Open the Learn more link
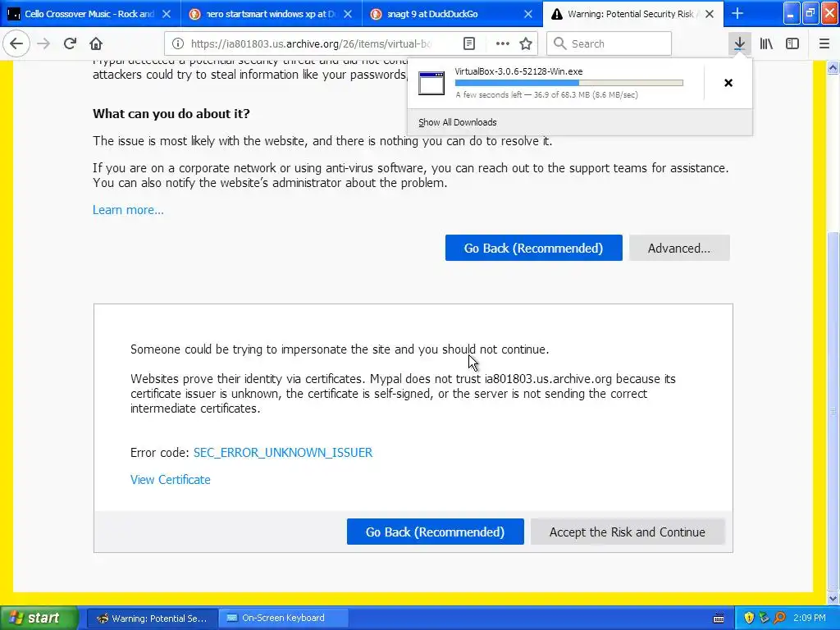 (x=128, y=210)
